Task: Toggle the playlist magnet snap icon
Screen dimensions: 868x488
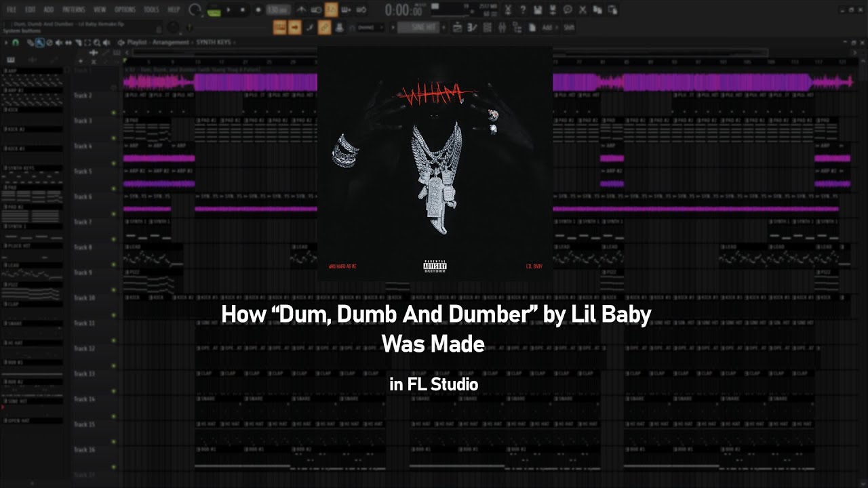Action: (15, 42)
